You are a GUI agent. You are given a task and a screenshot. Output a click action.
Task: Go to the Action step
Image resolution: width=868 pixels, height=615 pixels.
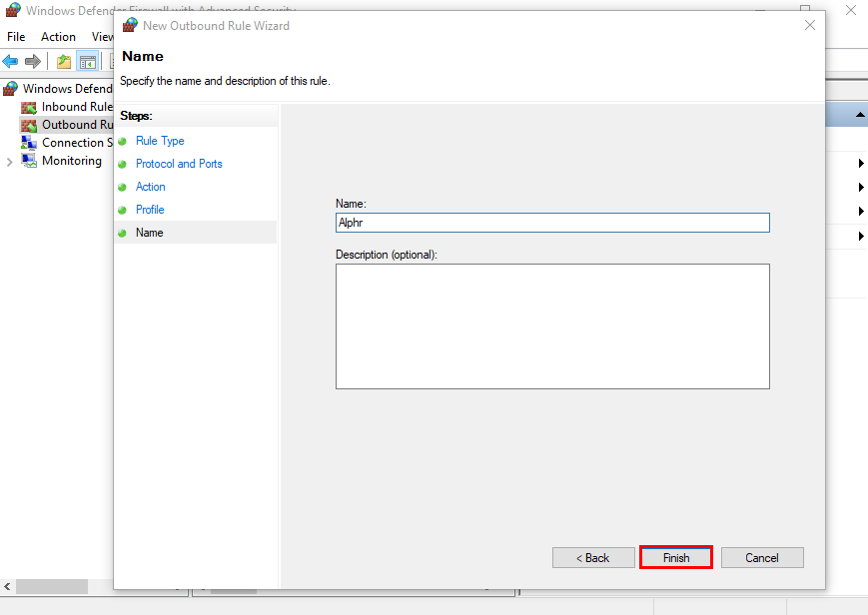tap(151, 187)
